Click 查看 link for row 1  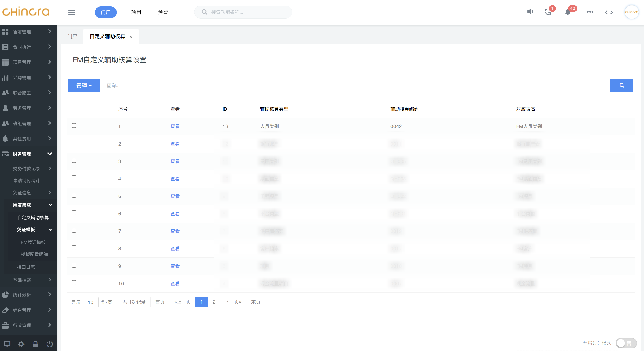pos(175,126)
